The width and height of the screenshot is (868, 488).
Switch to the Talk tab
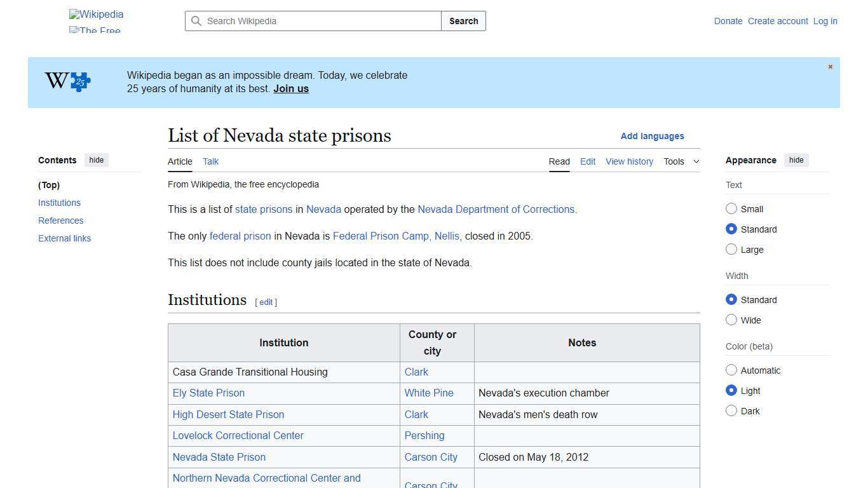point(210,161)
